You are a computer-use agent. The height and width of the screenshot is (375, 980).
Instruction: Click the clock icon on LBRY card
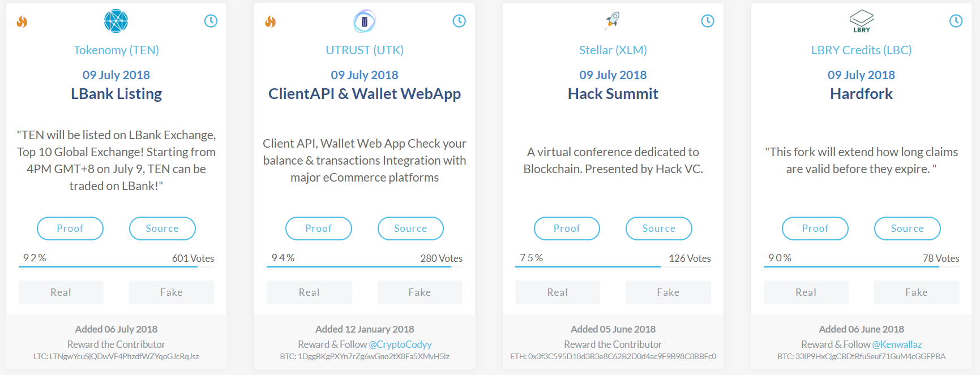tap(956, 21)
